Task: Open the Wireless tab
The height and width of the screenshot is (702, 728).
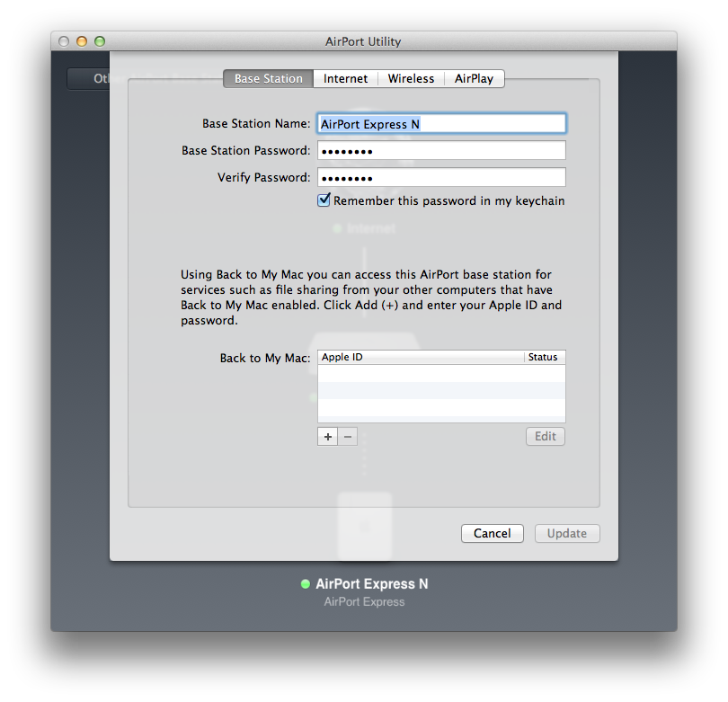Action: [x=411, y=78]
